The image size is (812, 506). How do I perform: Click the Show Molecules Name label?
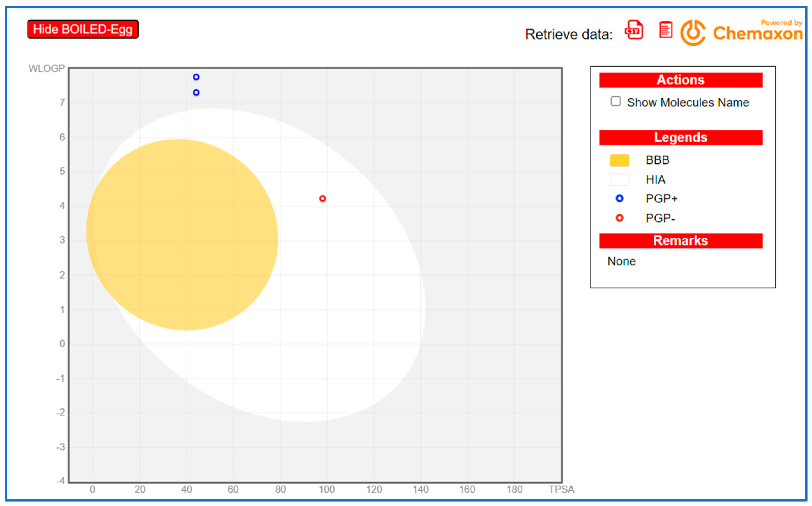(688, 103)
